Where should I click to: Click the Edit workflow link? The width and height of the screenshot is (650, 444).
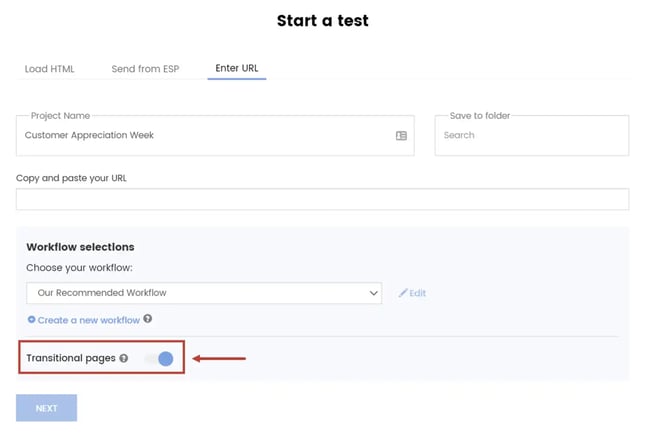click(417, 293)
